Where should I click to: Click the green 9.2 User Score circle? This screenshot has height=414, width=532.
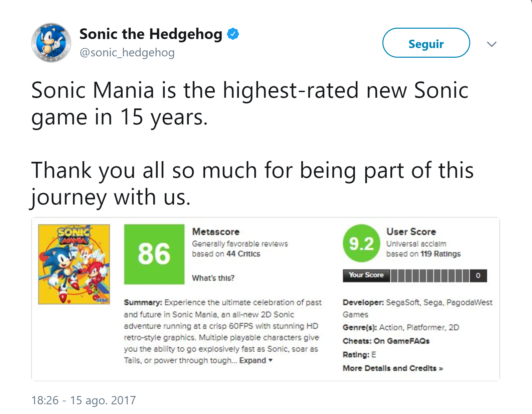[x=361, y=243]
